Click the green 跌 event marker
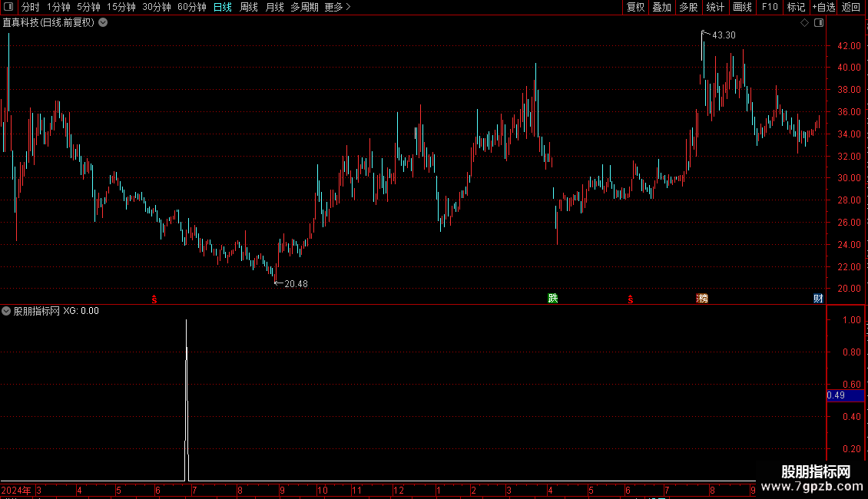868x499 pixels. point(552,298)
